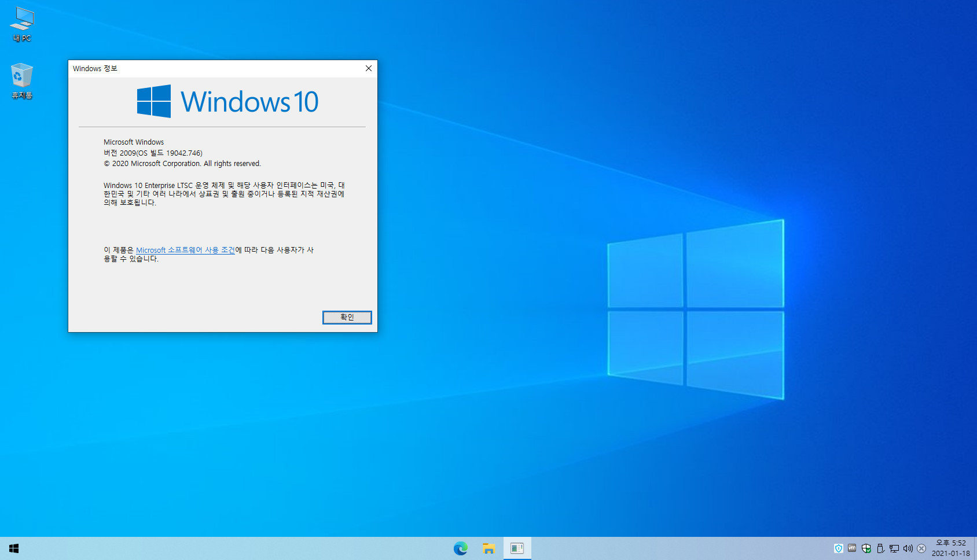Open the blue shield privacy tray icon
977x560 pixels.
(838, 548)
